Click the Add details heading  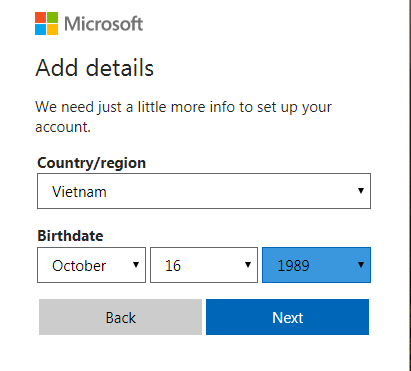(x=95, y=68)
